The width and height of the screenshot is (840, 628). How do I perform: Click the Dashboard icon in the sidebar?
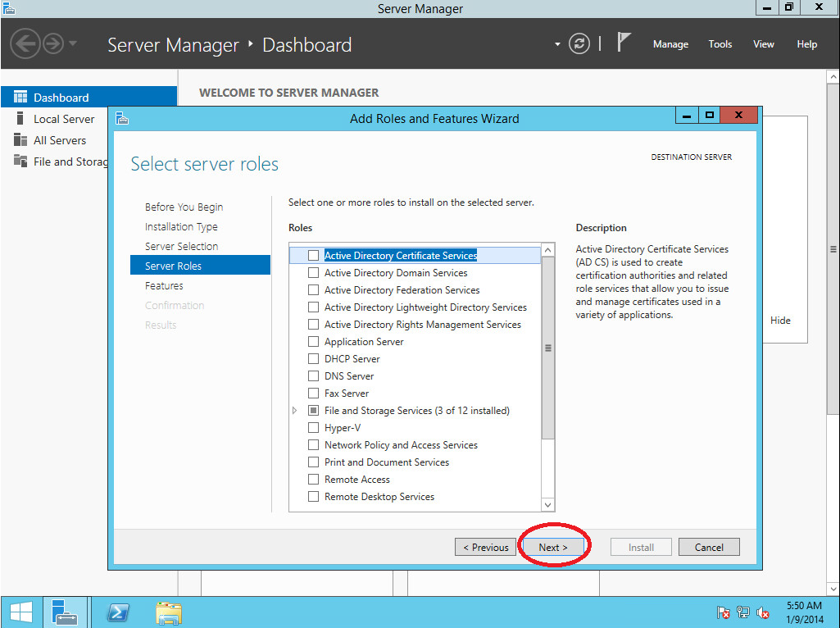pyautogui.click(x=20, y=97)
